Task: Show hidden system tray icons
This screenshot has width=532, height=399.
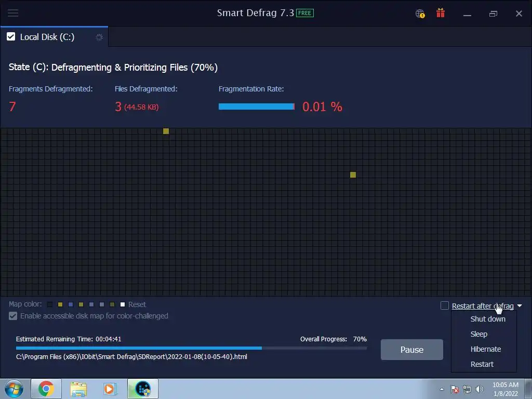Action: click(x=442, y=389)
